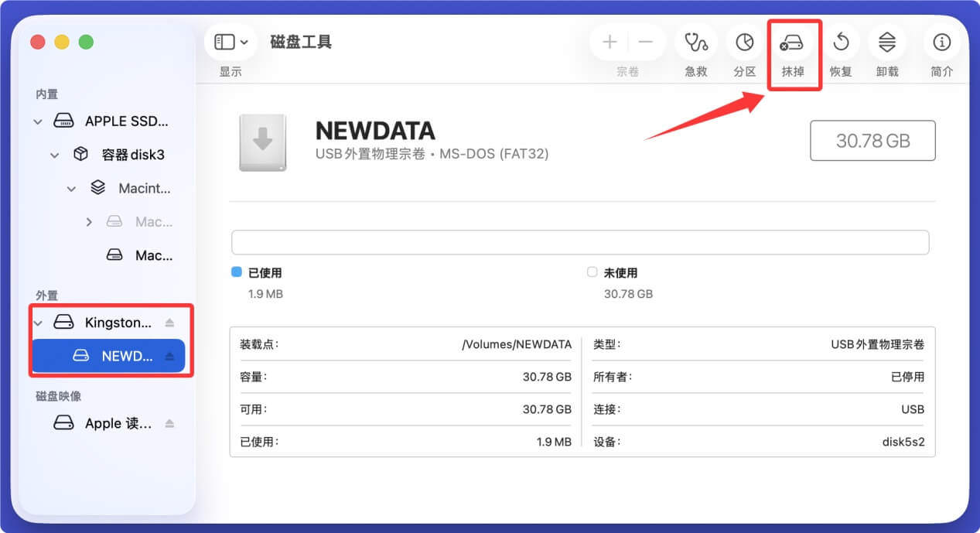Click the First Aid (急救) stethoscope icon
The image size is (980, 533).
pyautogui.click(x=695, y=43)
